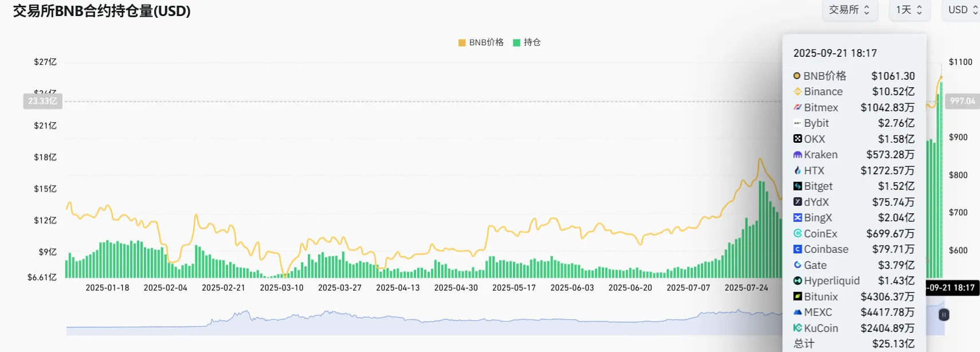The image size is (980, 352).
Task: Click the 2025-03-10 date on the x-axis
Action: click(281, 288)
